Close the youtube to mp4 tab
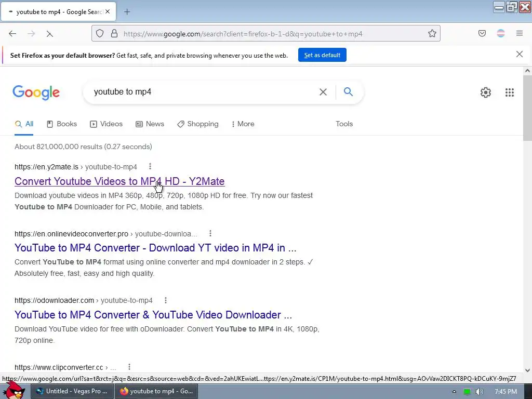The image size is (532, 399). pos(108,11)
